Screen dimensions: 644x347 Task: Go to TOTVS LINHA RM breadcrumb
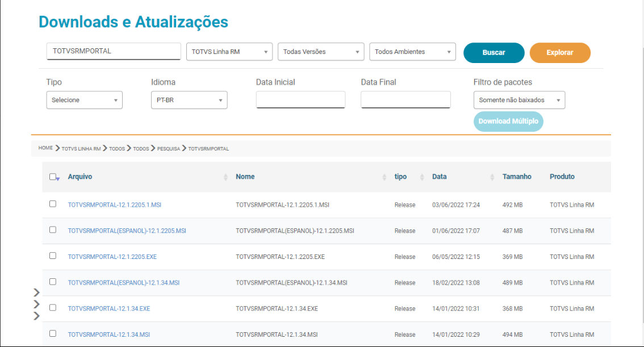[x=81, y=149]
